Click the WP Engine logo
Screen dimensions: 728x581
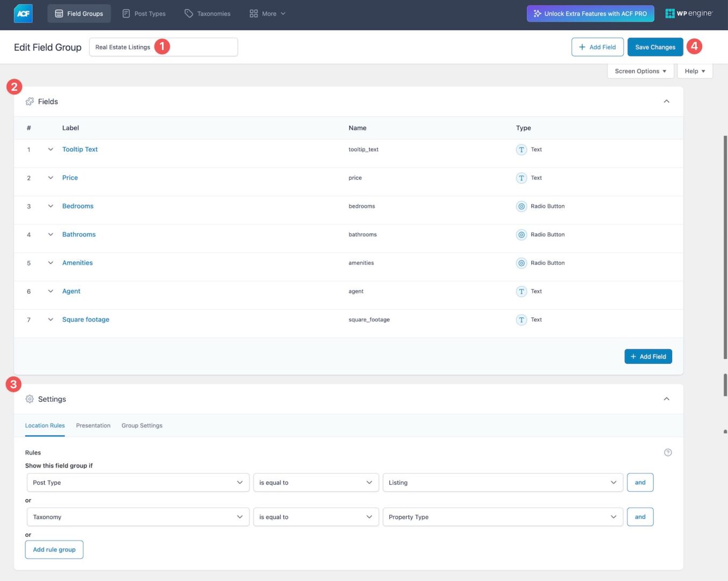pos(689,13)
